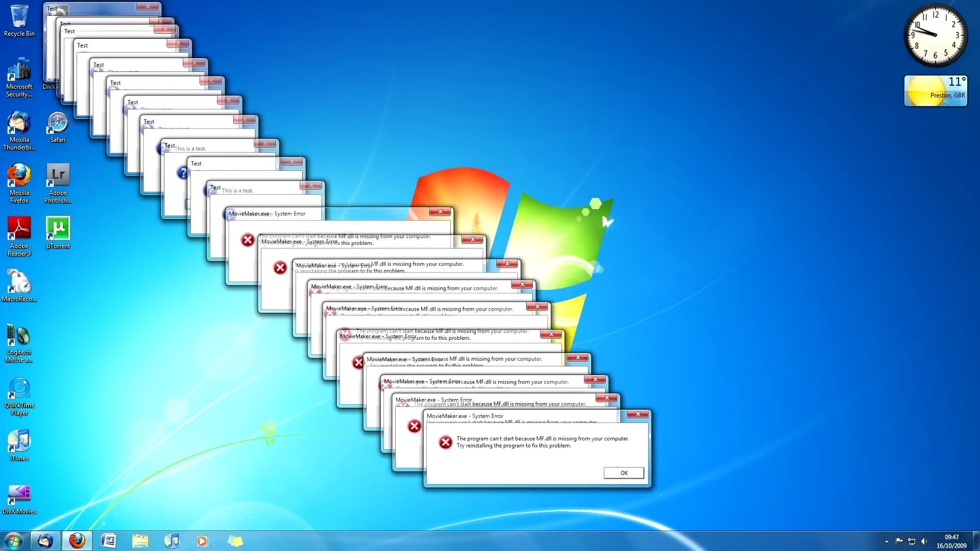Launch DivX Movies desktop shortcut
The image size is (980, 551).
click(19, 499)
